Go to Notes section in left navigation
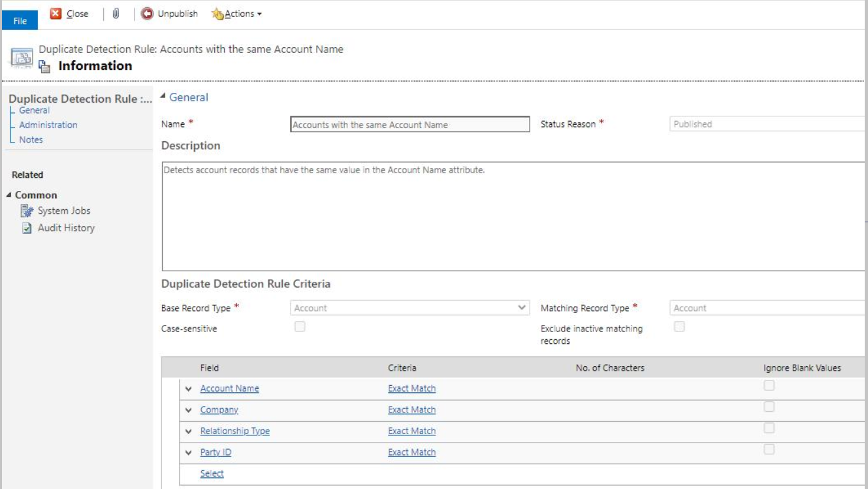This screenshot has width=868, height=489. click(31, 139)
